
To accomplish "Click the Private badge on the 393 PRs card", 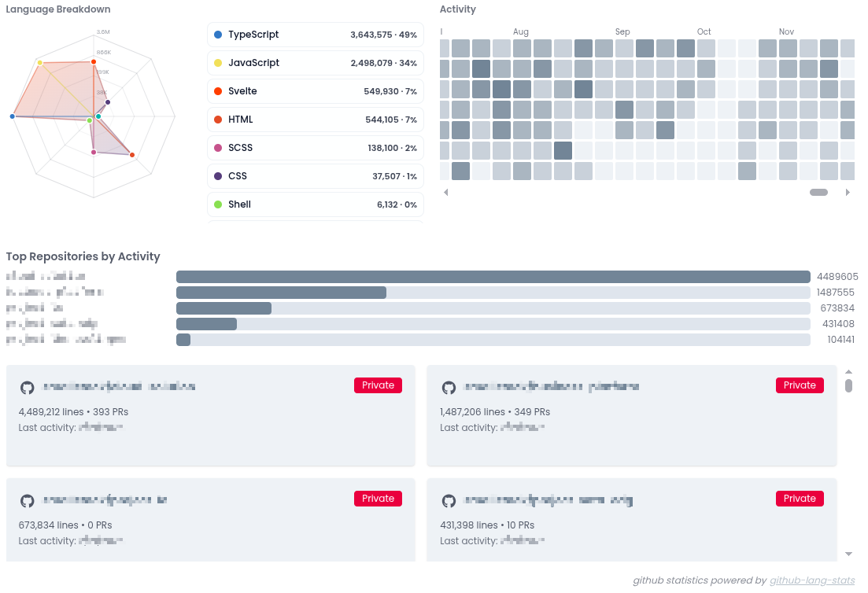I will click(x=378, y=385).
